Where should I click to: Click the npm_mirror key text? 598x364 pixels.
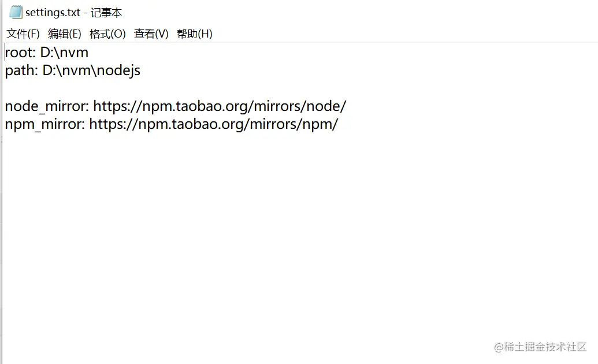[43, 124]
